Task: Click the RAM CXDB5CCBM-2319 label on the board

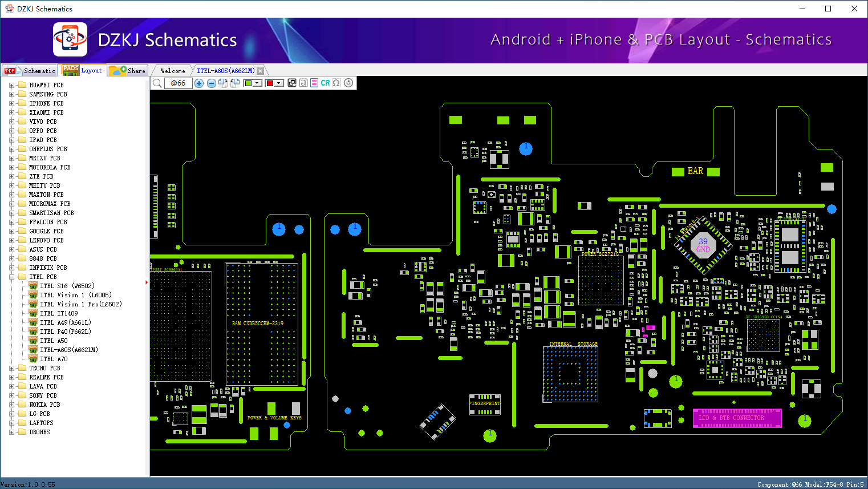Action: click(x=258, y=324)
